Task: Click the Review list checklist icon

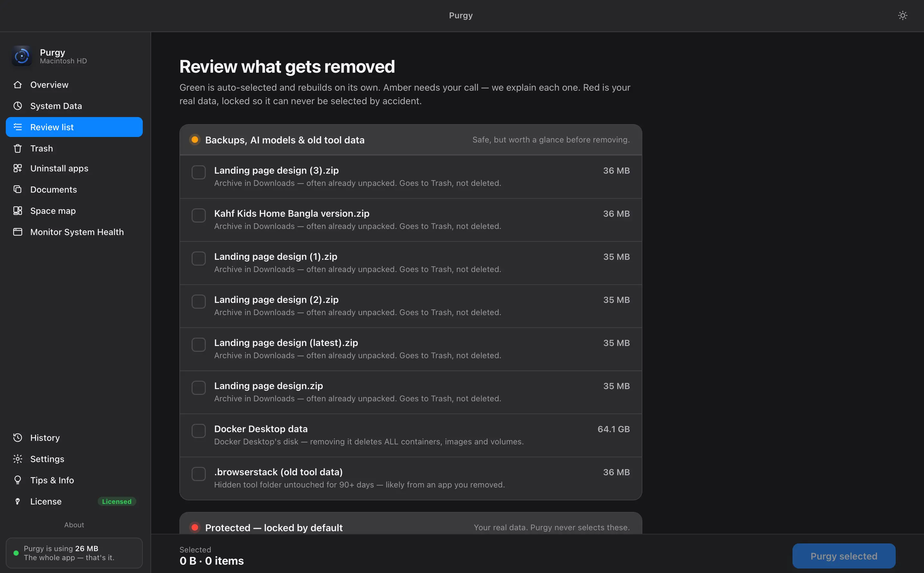Action: 17,127
